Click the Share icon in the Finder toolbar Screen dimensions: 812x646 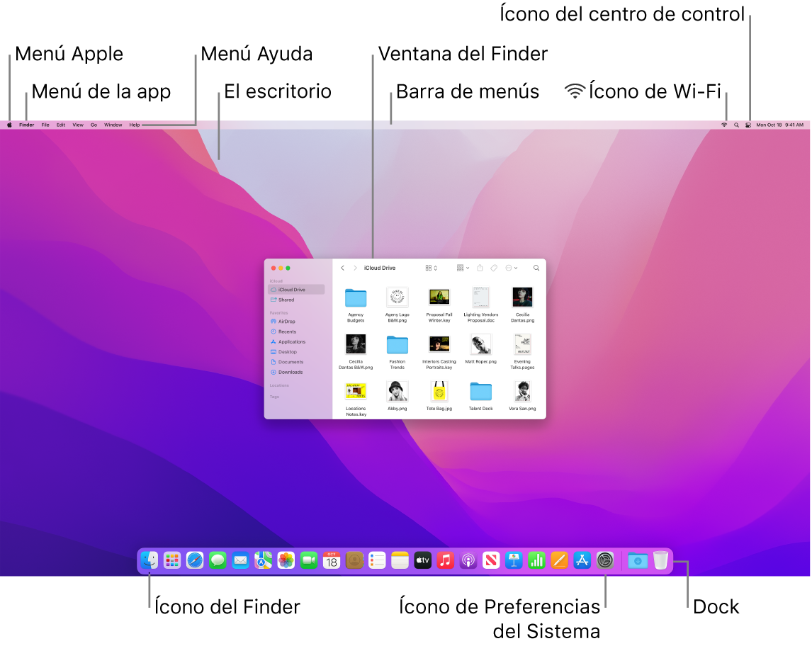[480, 268]
